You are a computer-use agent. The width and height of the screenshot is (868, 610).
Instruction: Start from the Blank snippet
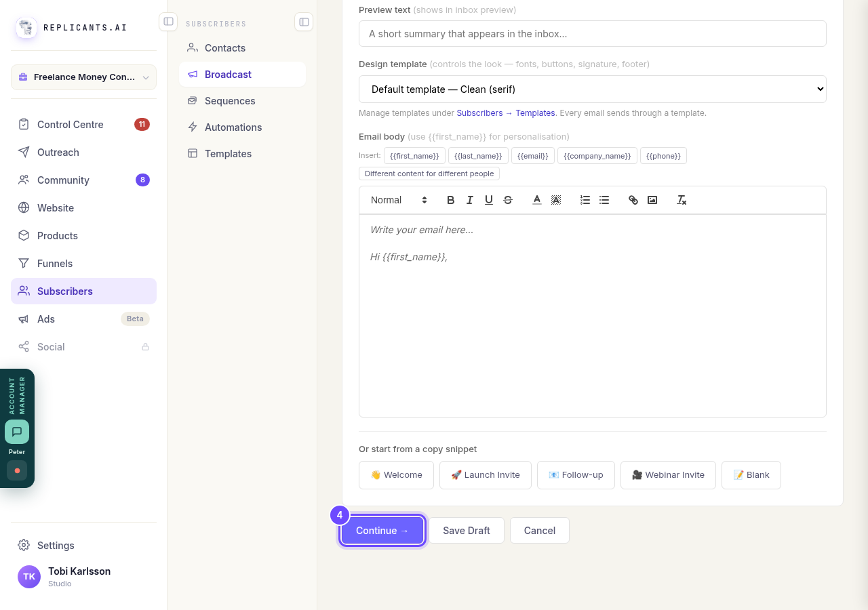[751, 475]
